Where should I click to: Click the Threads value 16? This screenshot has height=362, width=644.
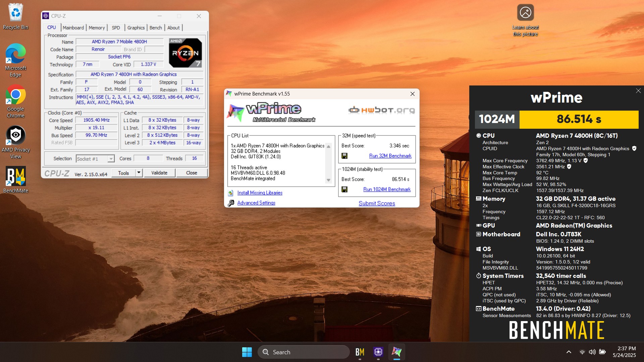click(194, 158)
